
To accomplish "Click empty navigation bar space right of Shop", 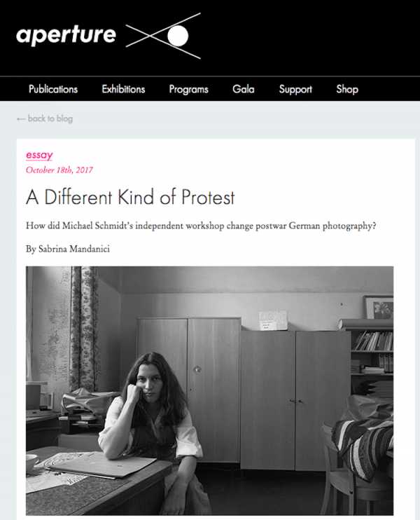I will tap(392, 89).
